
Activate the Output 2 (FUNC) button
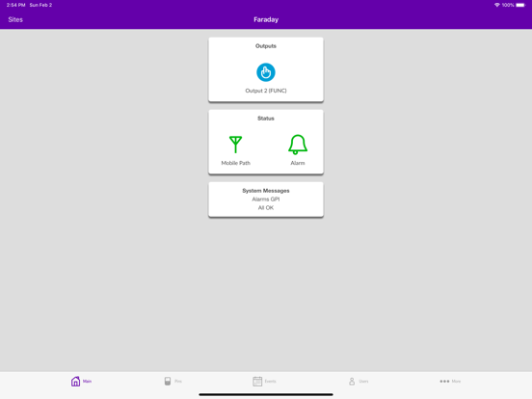[266, 72]
